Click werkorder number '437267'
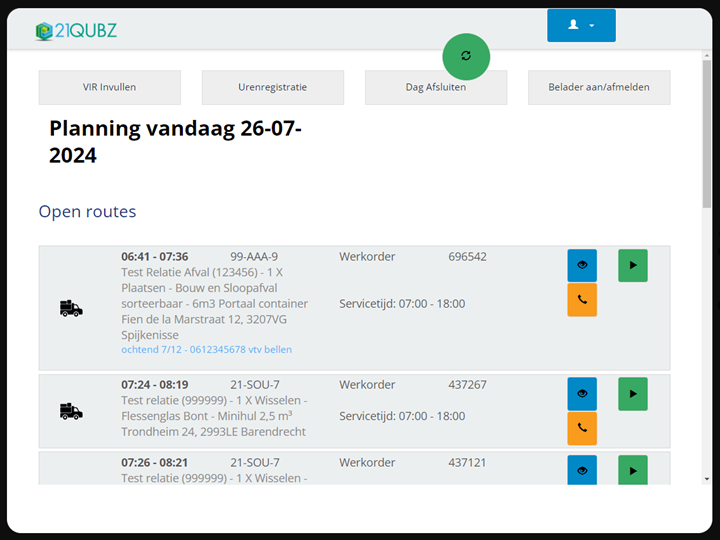 [467, 385]
